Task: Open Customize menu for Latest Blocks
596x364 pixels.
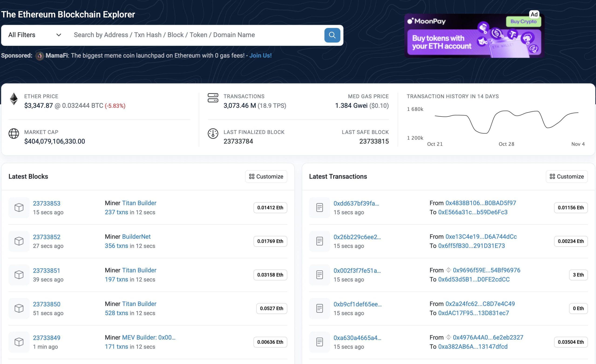Action: [266, 177]
